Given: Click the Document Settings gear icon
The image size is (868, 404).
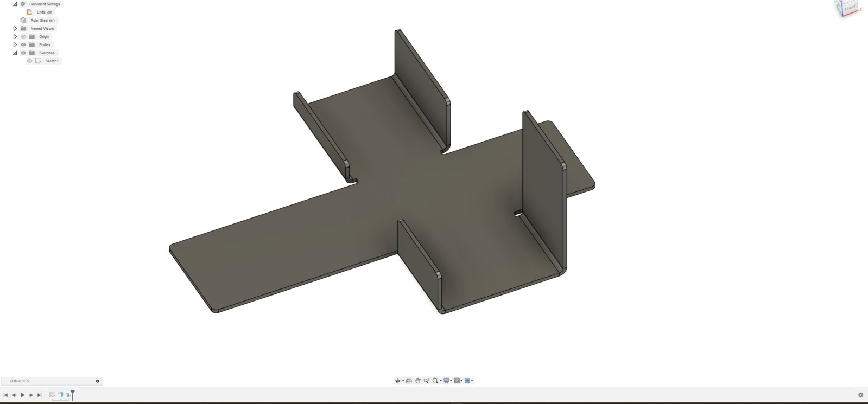Looking at the screenshot, I should 23,4.
